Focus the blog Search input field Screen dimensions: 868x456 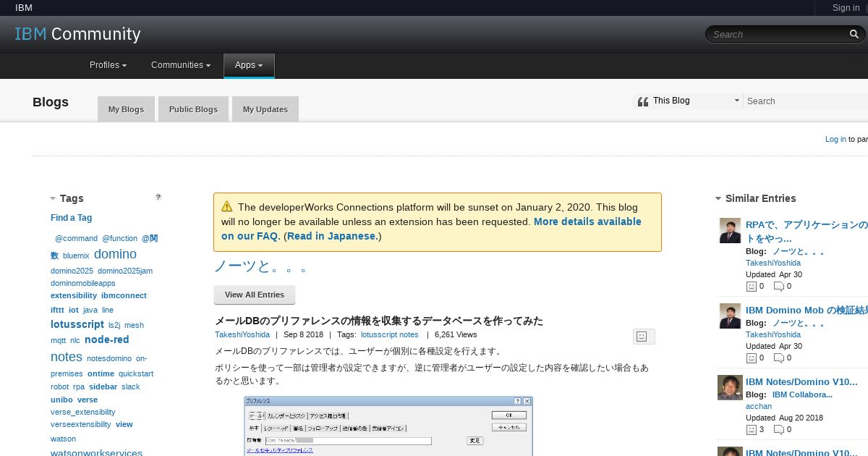[806, 101]
